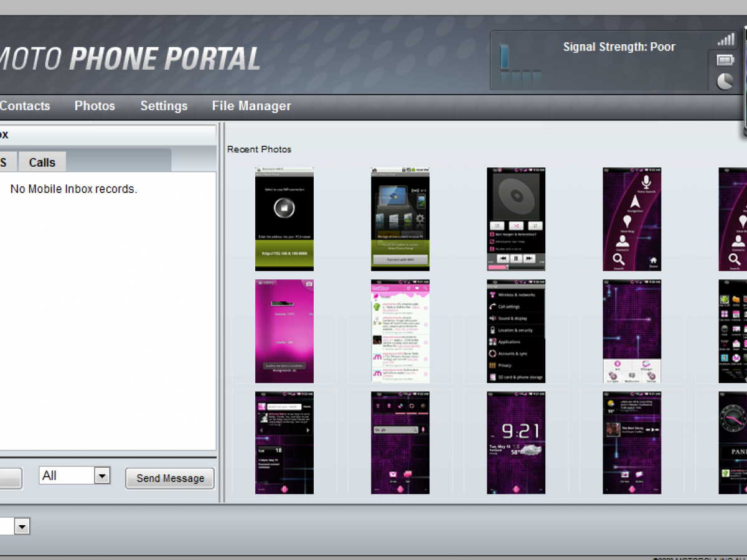Open the Twitter feed screenshot thumbnail
Screen dimensions: 747x560
(x=400, y=331)
